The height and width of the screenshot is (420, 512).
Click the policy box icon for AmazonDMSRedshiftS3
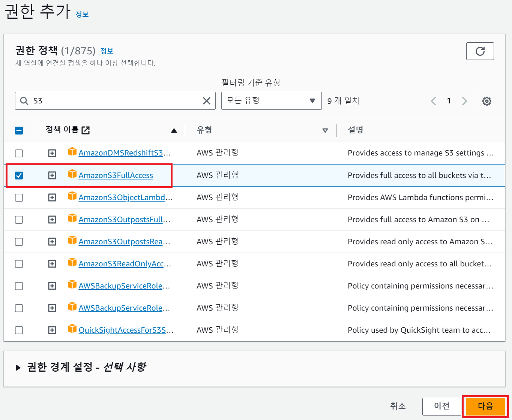click(72, 151)
